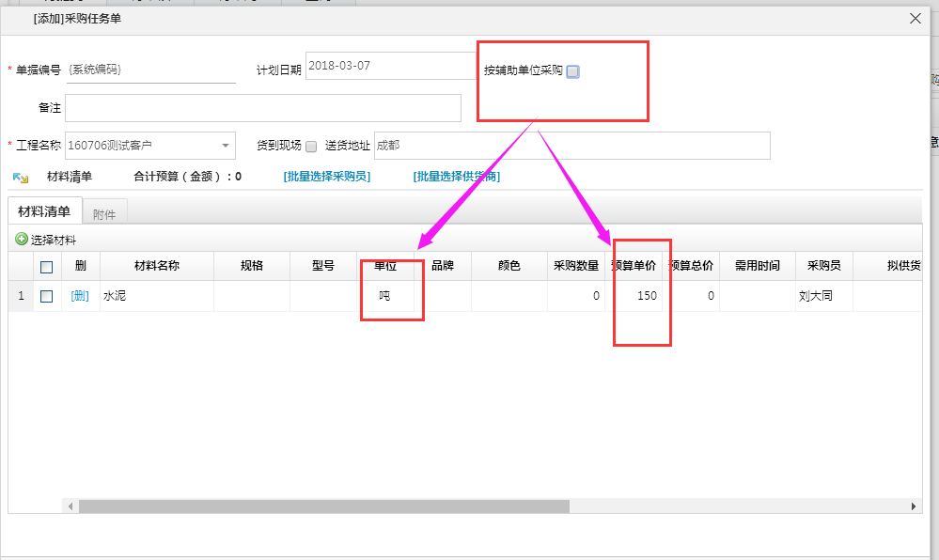
Task: Click the 预算单价 cell showing 150
Action: tap(636, 296)
